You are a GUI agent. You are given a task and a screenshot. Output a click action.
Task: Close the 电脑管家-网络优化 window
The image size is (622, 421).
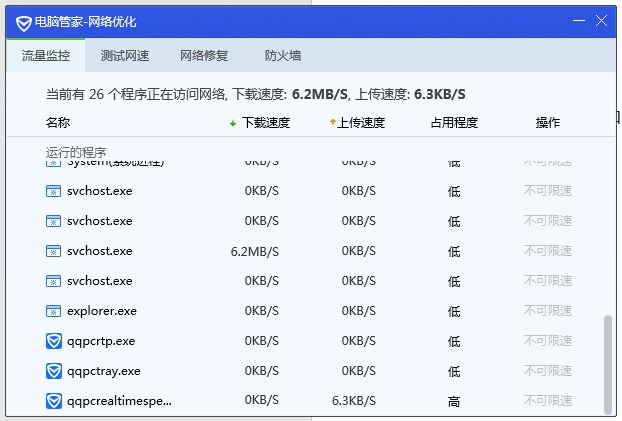pyautogui.click(x=601, y=21)
